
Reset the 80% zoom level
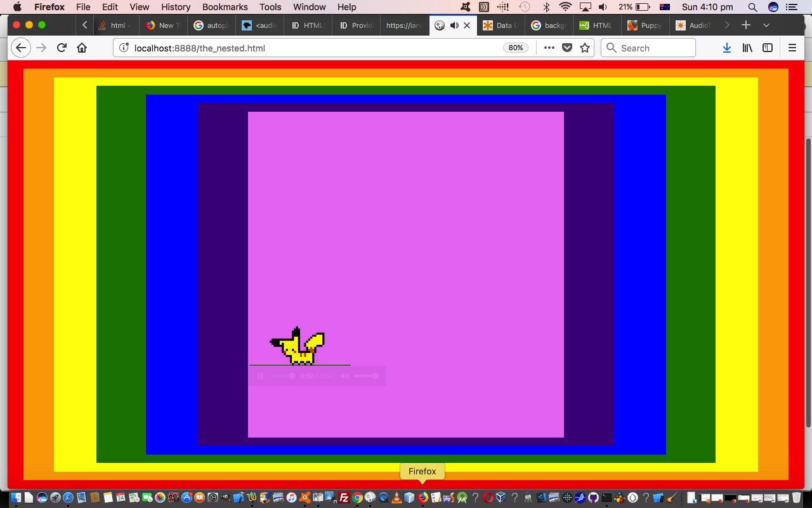point(516,48)
